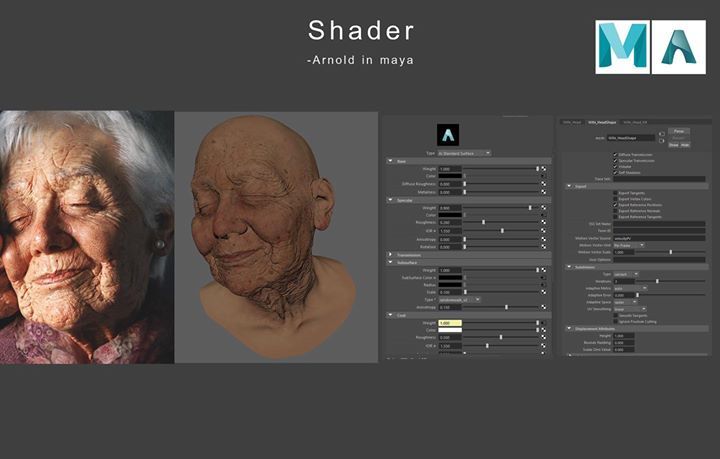Viewport: 720px width, 459px height.
Task: Click map button for Metalness
Action: tap(544, 192)
